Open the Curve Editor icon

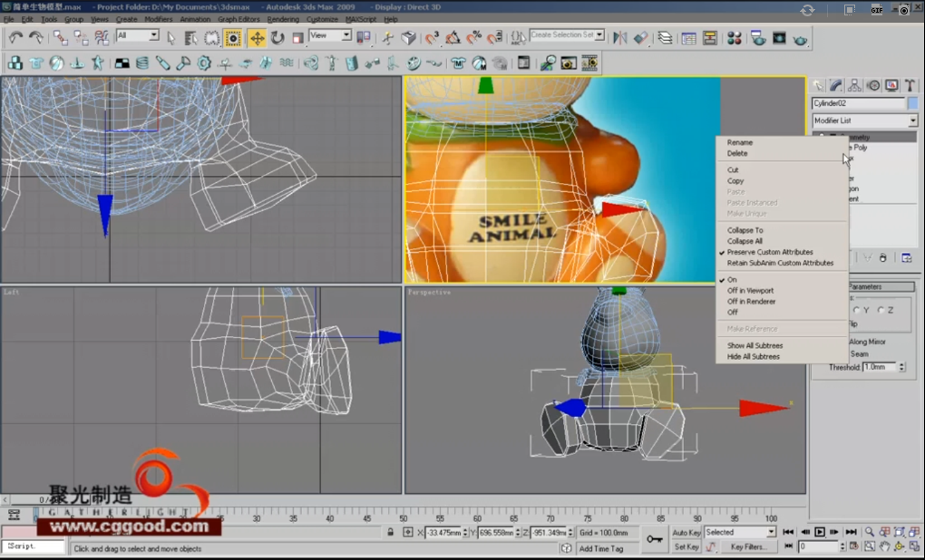tap(689, 38)
